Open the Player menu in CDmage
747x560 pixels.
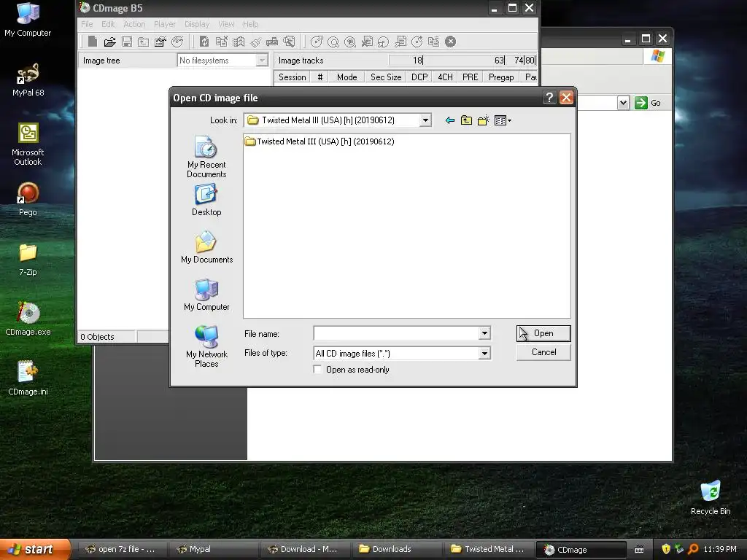point(165,24)
